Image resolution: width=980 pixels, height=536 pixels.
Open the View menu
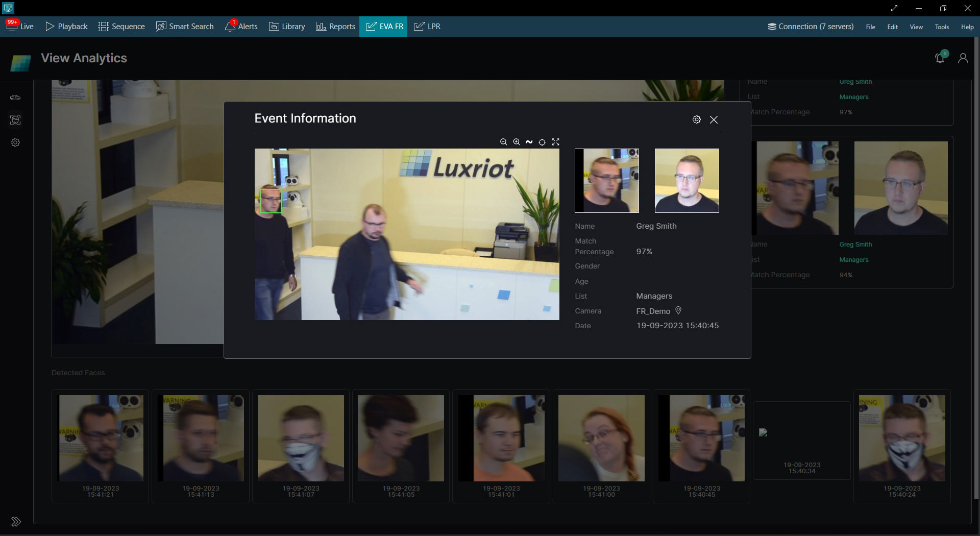click(x=916, y=27)
